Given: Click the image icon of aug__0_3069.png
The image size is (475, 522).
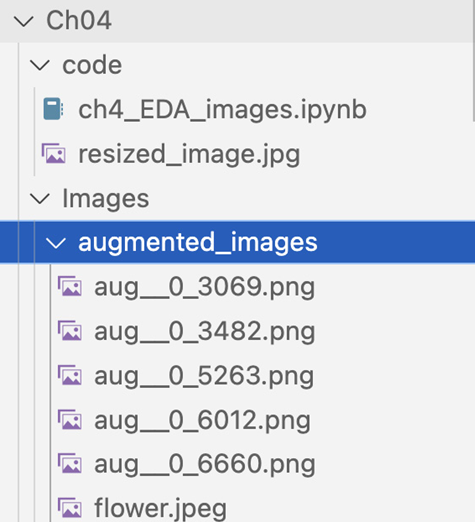Looking at the screenshot, I should [69, 286].
